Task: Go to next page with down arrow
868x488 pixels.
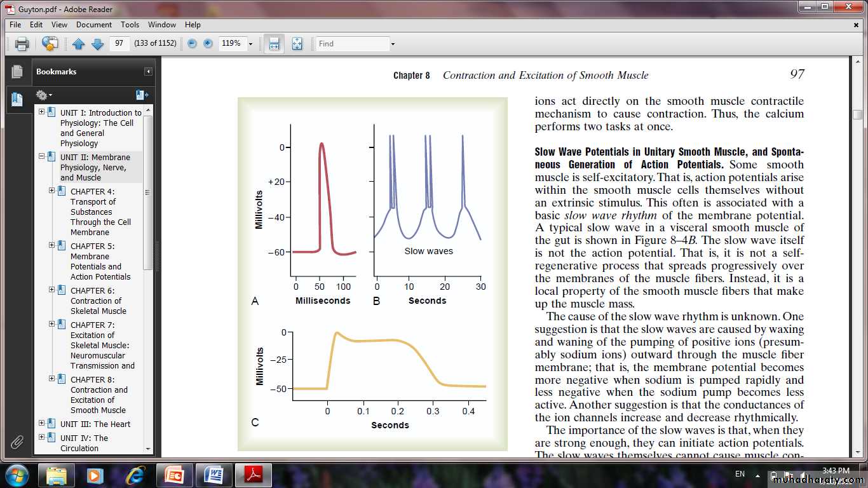Action: 97,44
